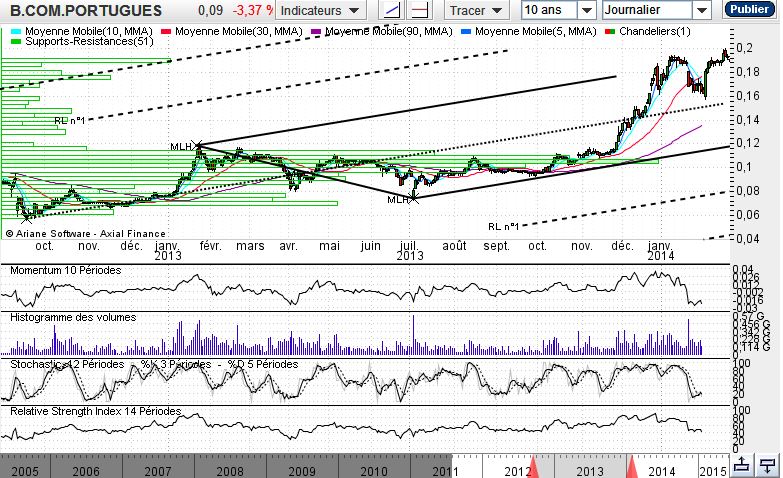The width and height of the screenshot is (783, 478).
Task: Expand the 10 ans period dropdown arrow
Action: tap(587, 10)
